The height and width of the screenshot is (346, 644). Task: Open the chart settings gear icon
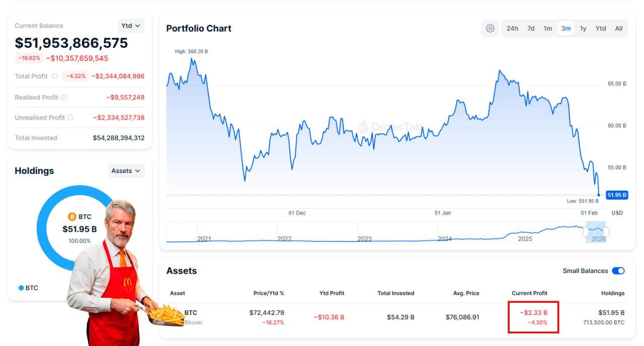pos(490,29)
